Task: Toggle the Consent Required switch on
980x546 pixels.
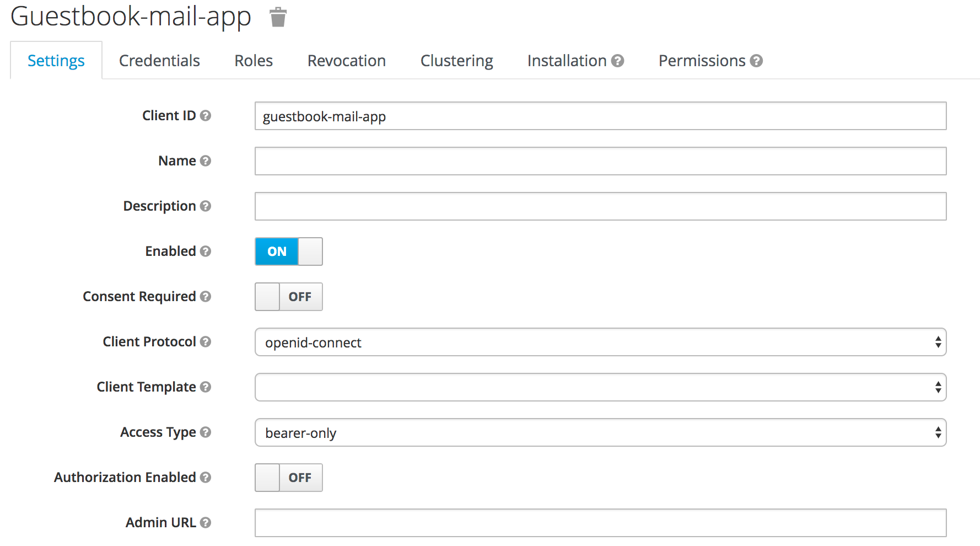Action: [288, 297]
